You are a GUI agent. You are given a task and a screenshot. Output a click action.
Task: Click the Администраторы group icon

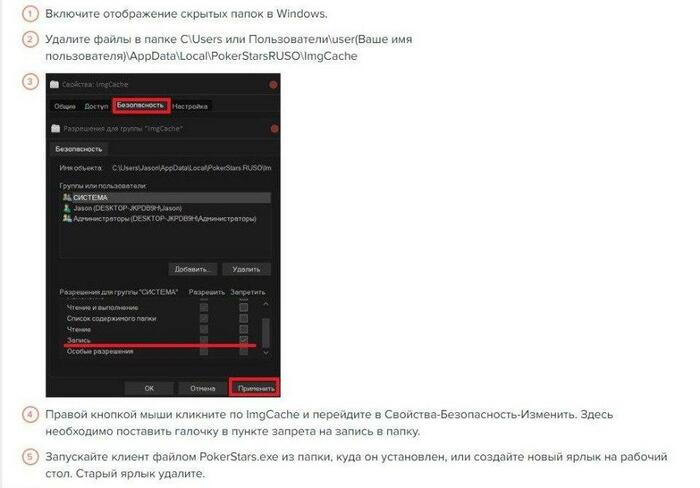tap(67, 219)
